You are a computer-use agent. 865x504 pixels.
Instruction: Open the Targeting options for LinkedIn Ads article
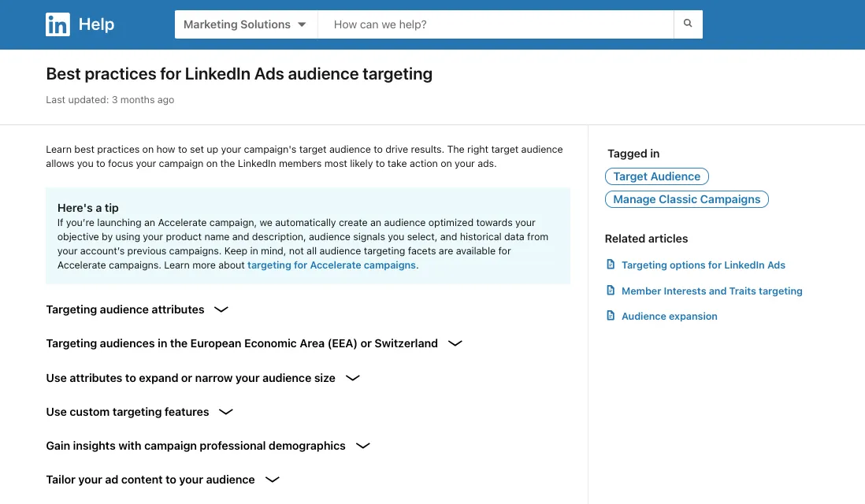click(x=704, y=265)
